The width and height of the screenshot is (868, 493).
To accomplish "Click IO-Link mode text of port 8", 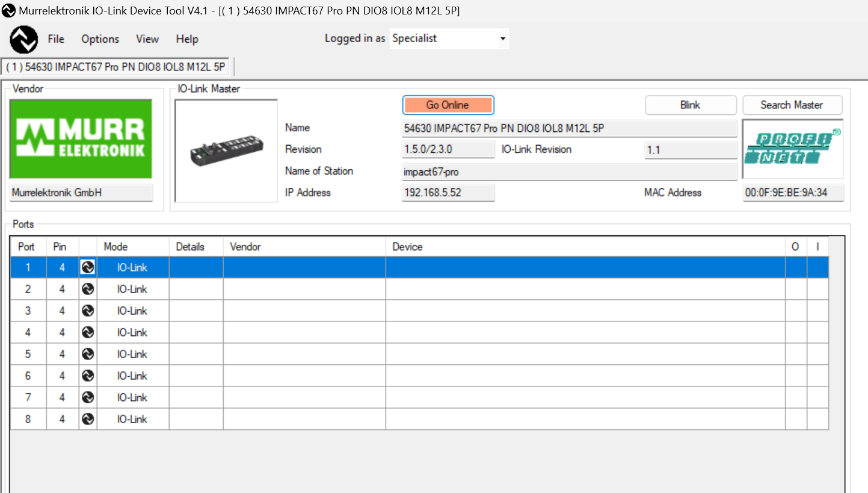I will (132, 419).
